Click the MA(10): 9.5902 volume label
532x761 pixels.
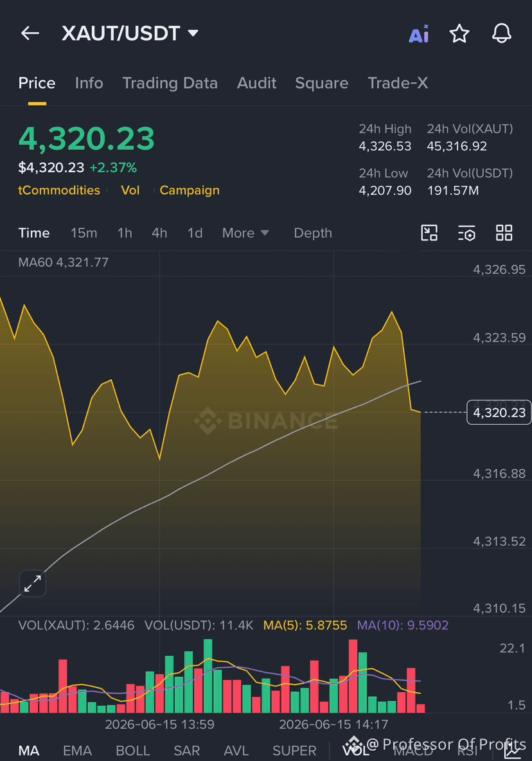click(402, 625)
